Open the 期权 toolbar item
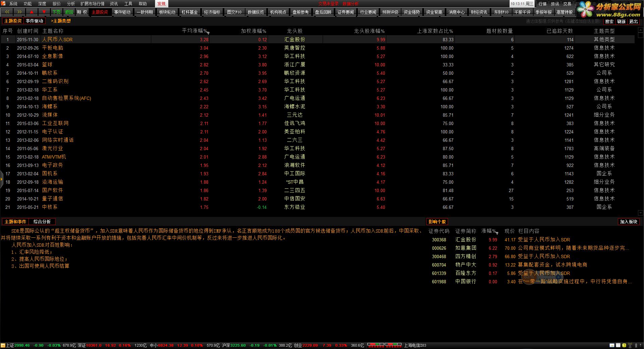The height and width of the screenshot is (349, 644). tap(82, 12)
